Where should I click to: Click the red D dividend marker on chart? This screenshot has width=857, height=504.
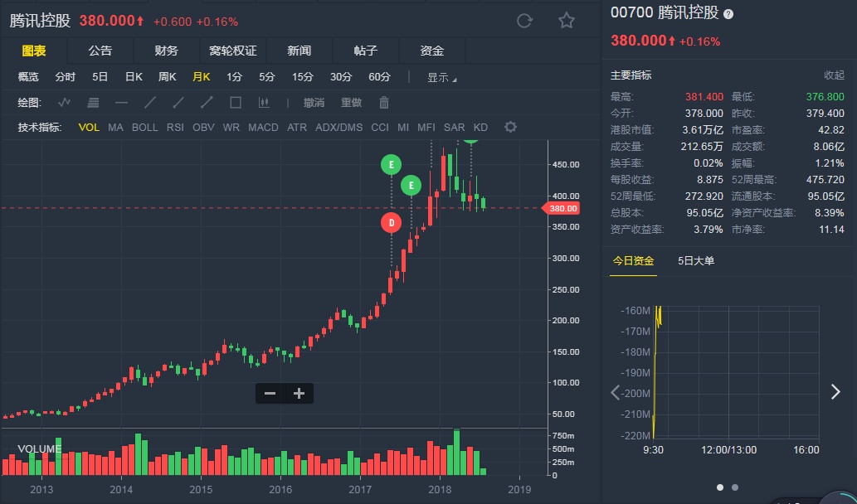click(x=392, y=222)
